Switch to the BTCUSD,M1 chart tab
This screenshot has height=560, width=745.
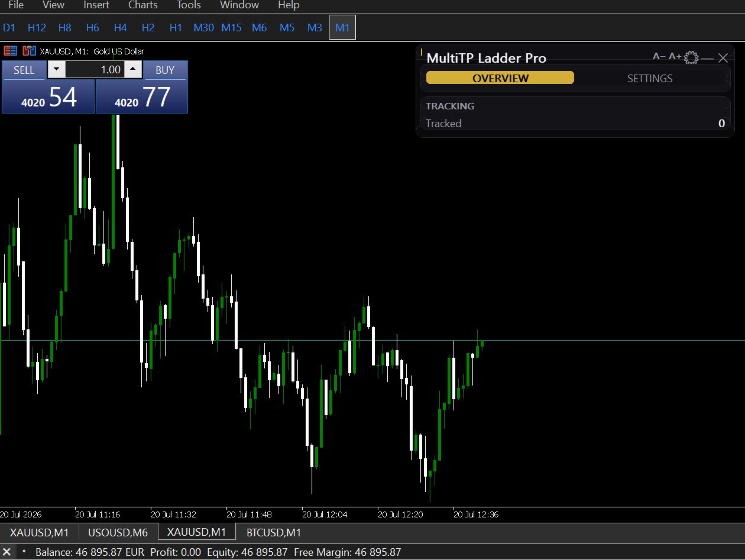pyautogui.click(x=274, y=532)
